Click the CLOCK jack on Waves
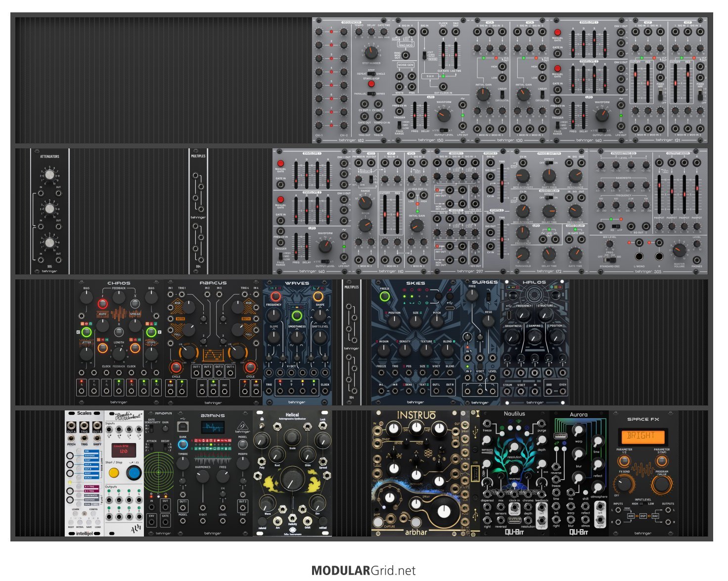Image resolution: width=728 pixels, height=581 pixels. click(325, 391)
